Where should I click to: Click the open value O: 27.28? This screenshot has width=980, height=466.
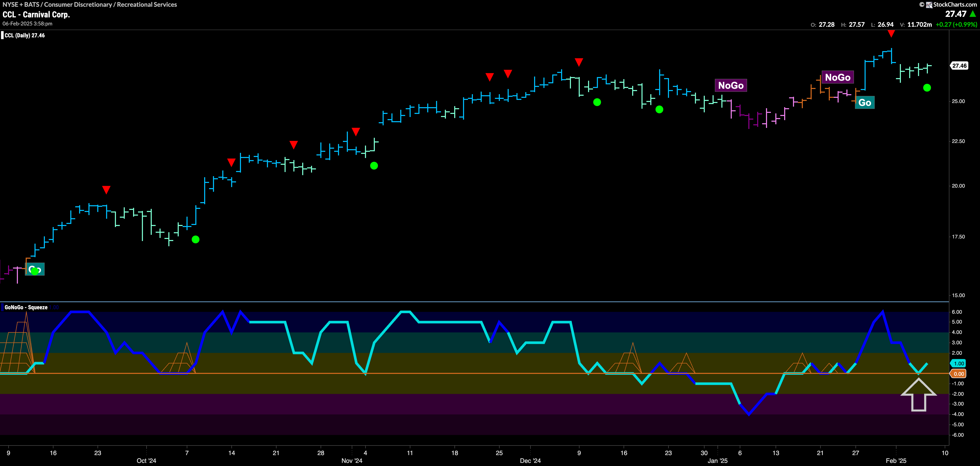click(823, 24)
